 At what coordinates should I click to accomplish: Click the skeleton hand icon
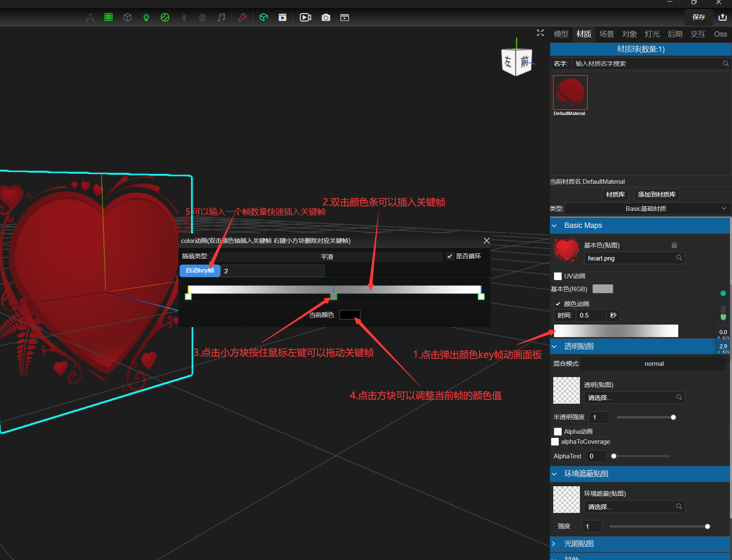[x=184, y=17]
